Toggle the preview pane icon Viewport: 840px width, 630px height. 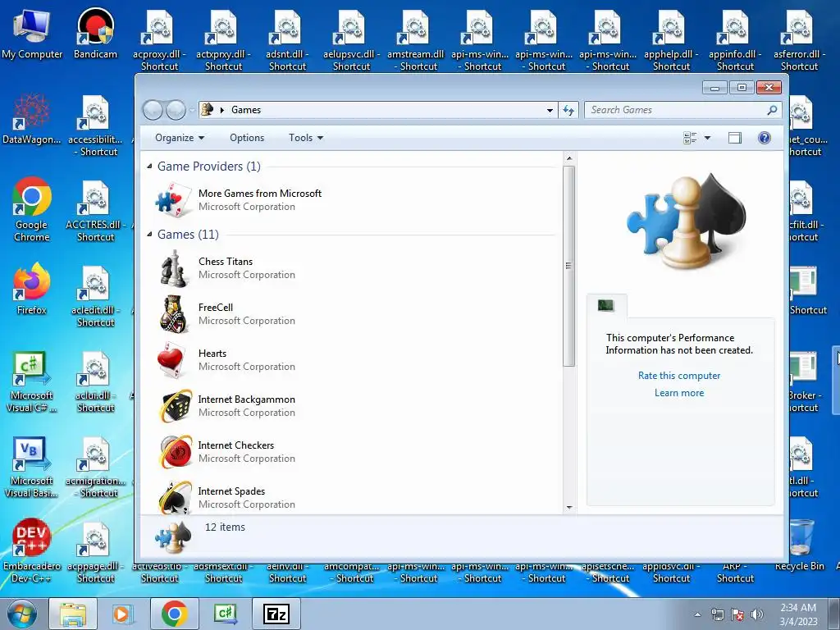(x=735, y=138)
